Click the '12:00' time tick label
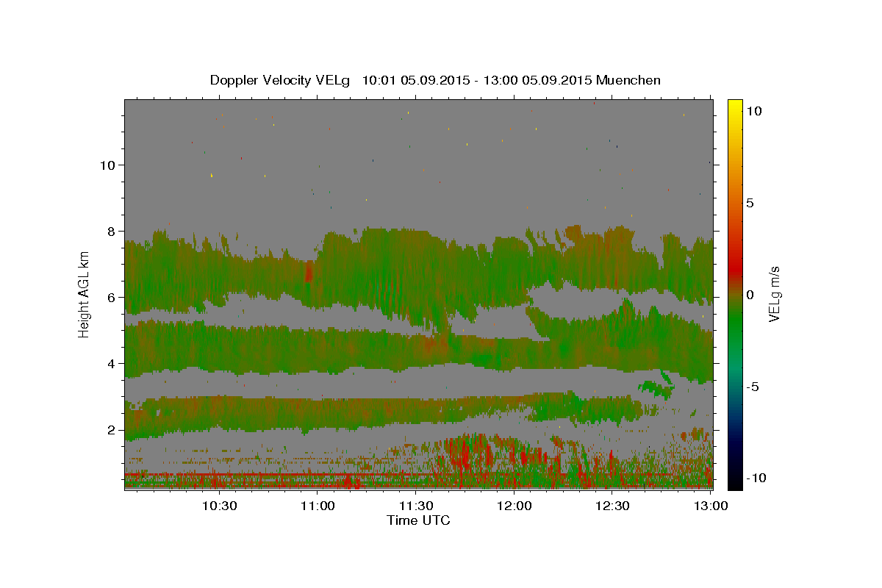The width and height of the screenshot is (882, 588). [514, 506]
